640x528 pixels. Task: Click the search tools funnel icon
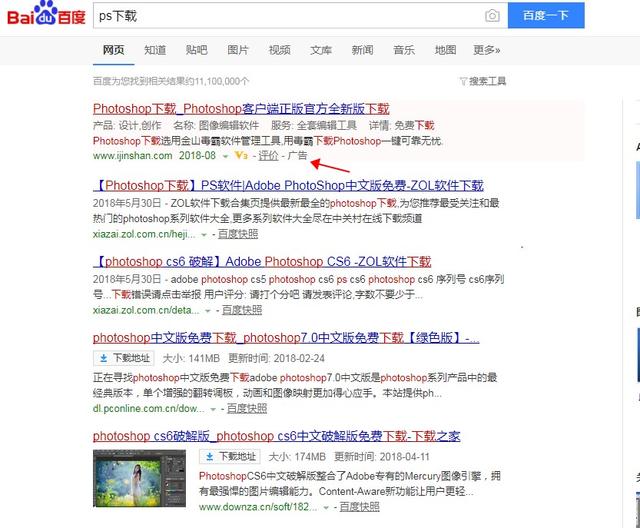pyautogui.click(x=463, y=81)
